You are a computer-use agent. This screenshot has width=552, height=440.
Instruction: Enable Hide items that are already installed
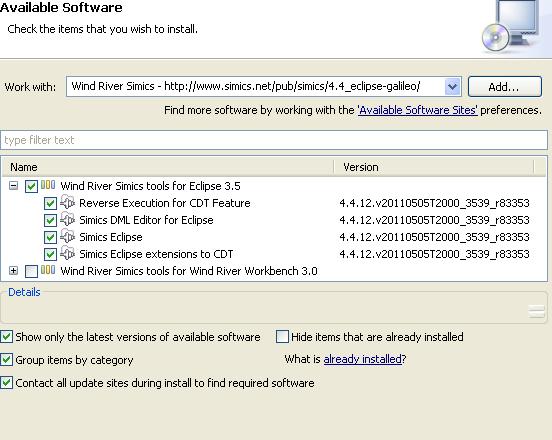(282, 337)
